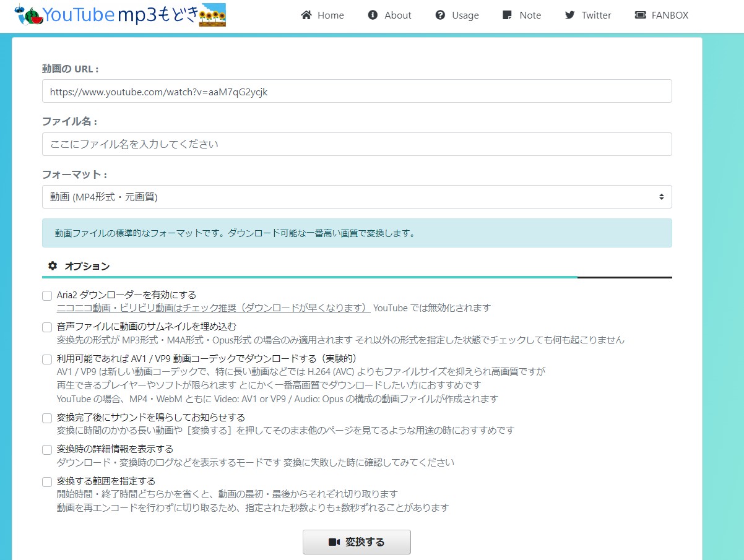Image resolution: width=744 pixels, height=560 pixels.
Task: Open the Home menu item
Action: coord(322,15)
